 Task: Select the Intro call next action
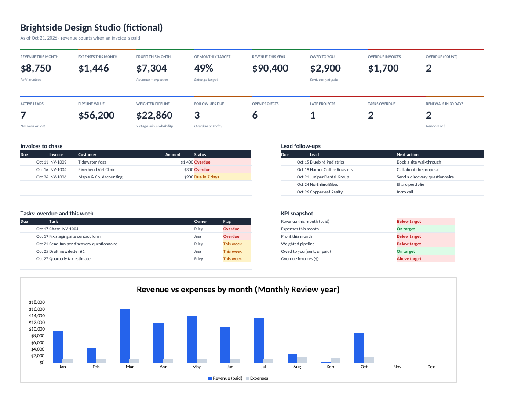point(405,192)
